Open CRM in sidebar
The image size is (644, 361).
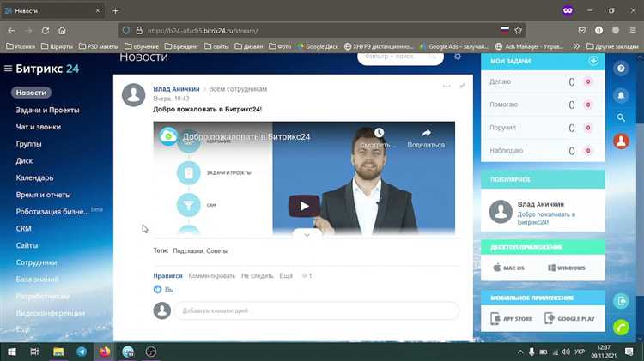click(x=23, y=228)
